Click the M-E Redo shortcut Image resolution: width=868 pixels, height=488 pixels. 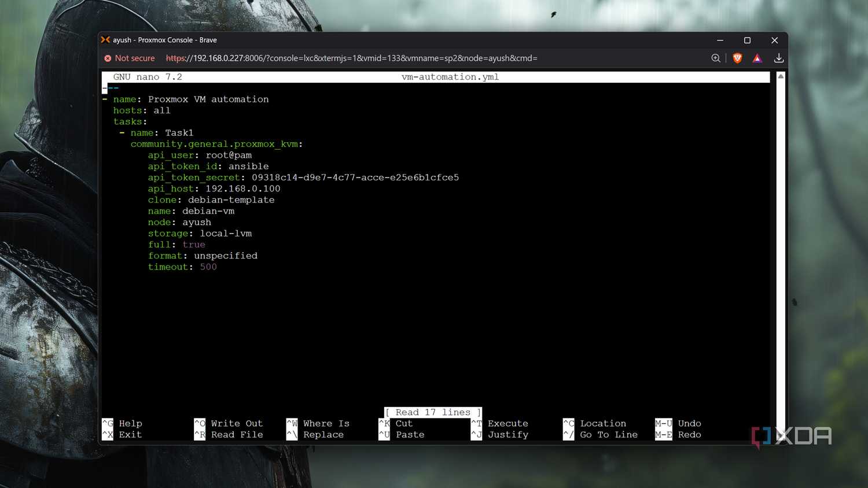click(678, 435)
